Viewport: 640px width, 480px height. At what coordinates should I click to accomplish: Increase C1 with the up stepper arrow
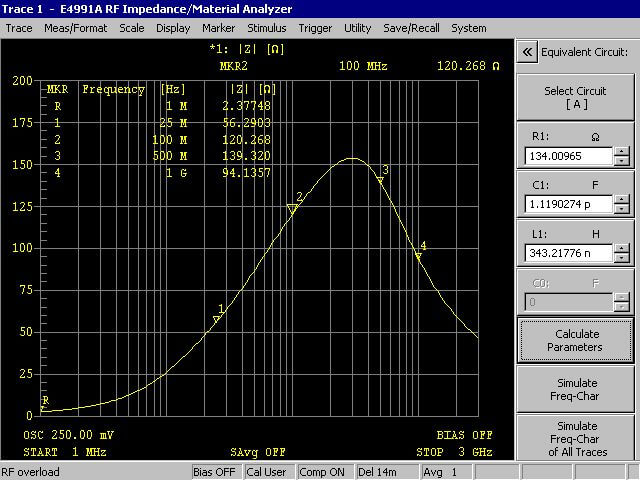pyautogui.click(x=622, y=200)
